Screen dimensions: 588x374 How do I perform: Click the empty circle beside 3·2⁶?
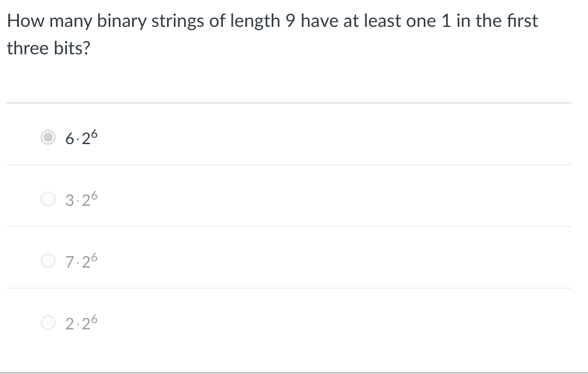point(48,199)
